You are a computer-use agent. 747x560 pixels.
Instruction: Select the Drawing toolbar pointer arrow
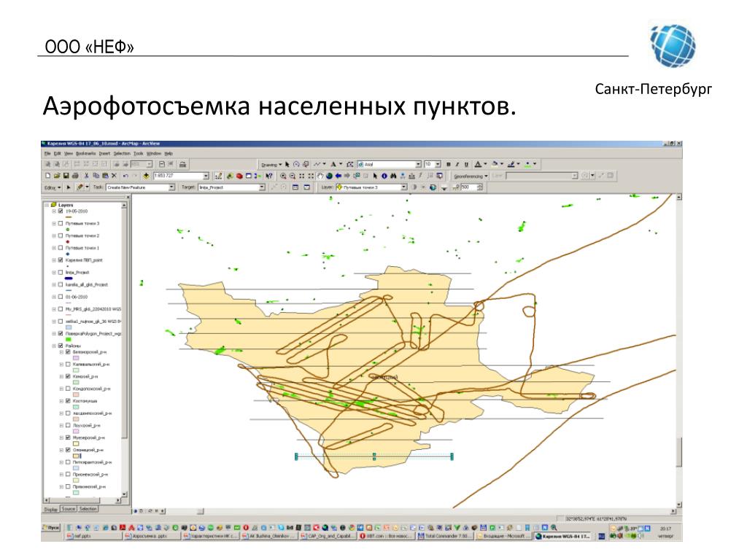[287, 164]
